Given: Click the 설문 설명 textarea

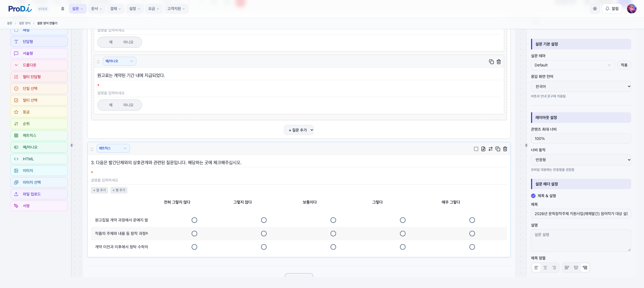Looking at the screenshot, I should click(x=581, y=241).
